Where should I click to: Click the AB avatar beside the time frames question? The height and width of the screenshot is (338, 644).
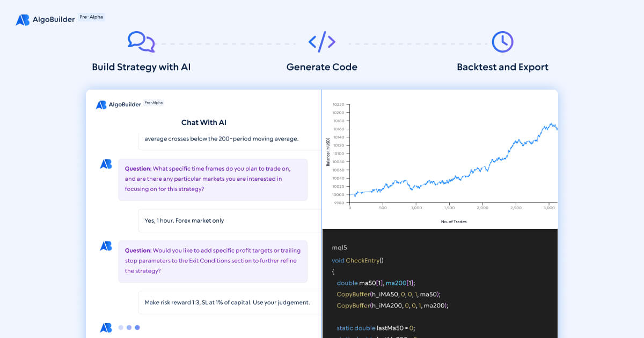click(x=105, y=164)
